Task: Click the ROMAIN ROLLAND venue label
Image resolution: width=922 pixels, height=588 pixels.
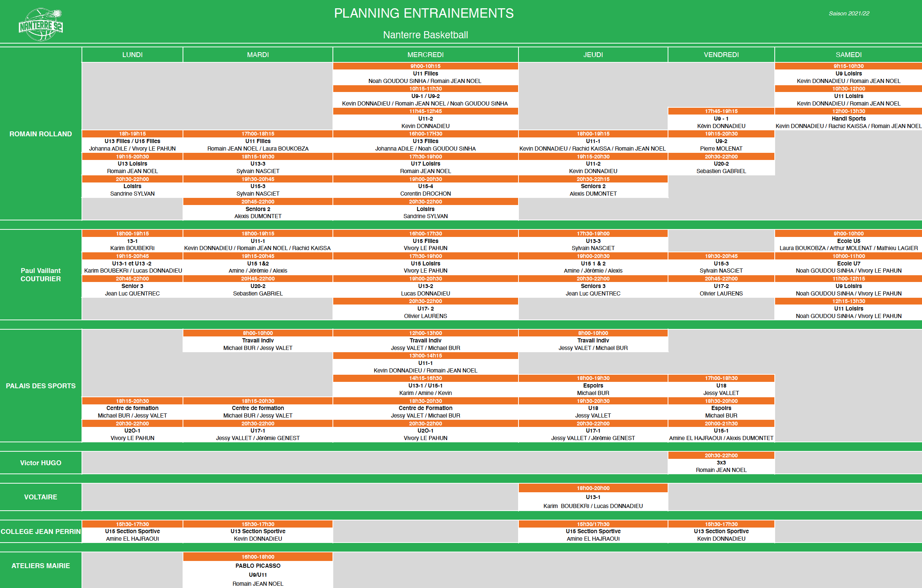Action: pyautogui.click(x=41, y=134)
